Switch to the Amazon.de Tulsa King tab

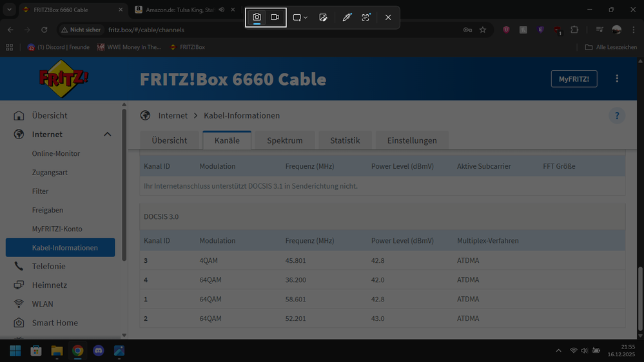pyautogui.click(x=179, y=10)
